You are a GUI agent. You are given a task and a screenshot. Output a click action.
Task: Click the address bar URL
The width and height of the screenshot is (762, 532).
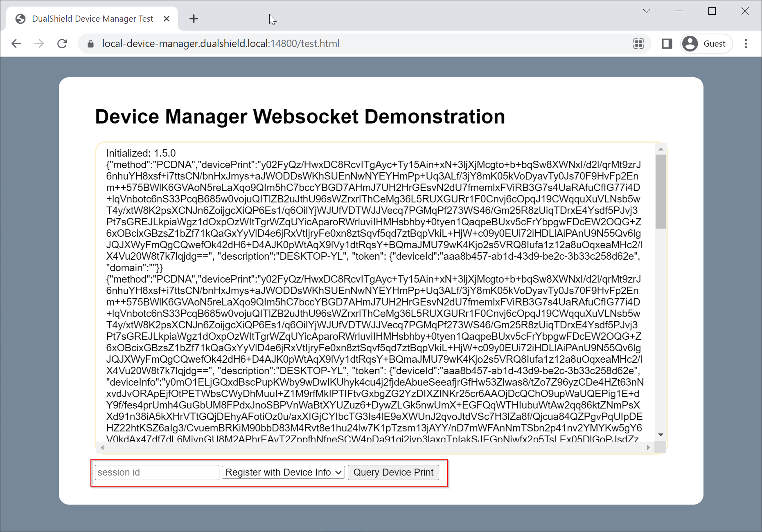point(221,44)
